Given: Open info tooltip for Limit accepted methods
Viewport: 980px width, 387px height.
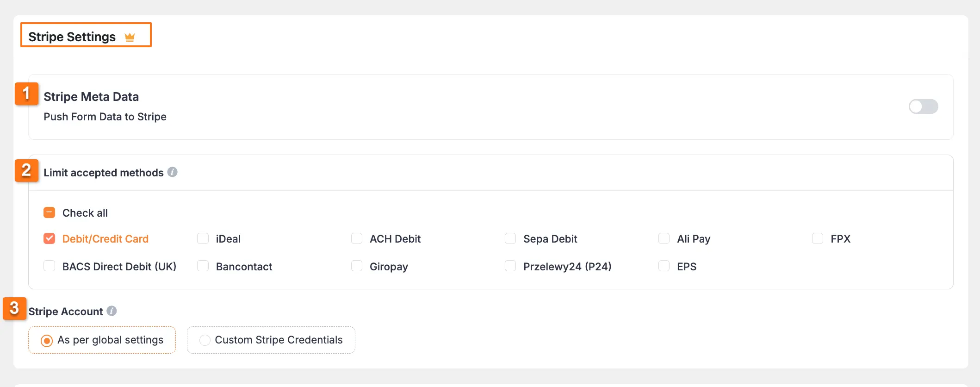Looking at the screenshot, I should pos(172,172).
